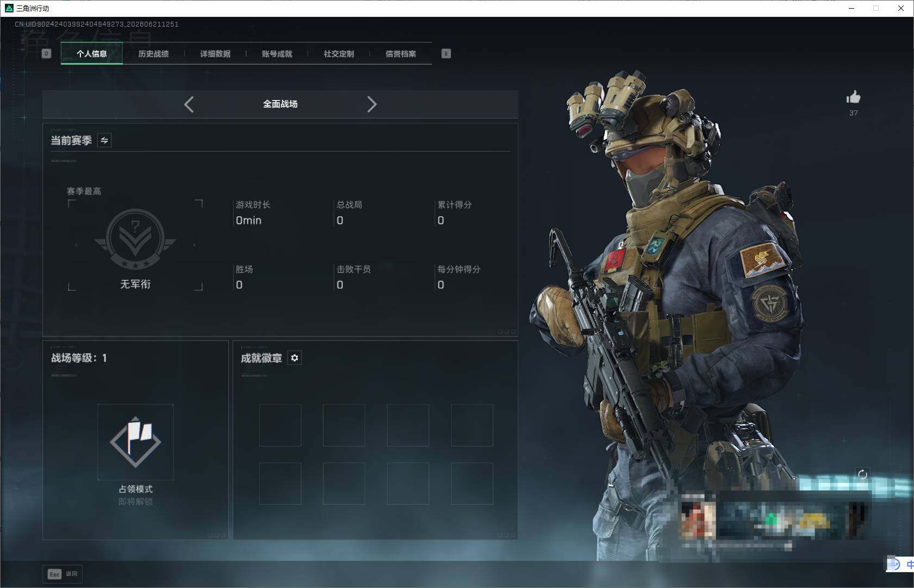Minimize the 三角洲行动 window
914x588 pixels.
pyautogui.click(x=852, y=8)
